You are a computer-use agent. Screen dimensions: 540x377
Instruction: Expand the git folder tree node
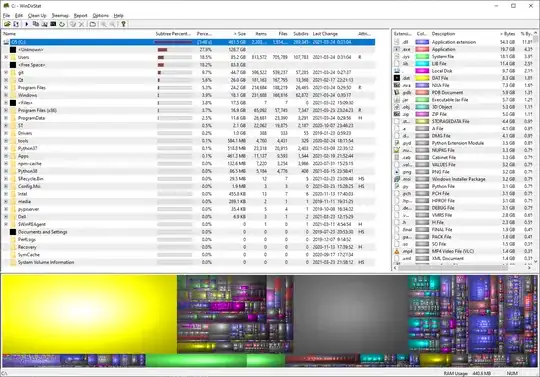point(6,73)
